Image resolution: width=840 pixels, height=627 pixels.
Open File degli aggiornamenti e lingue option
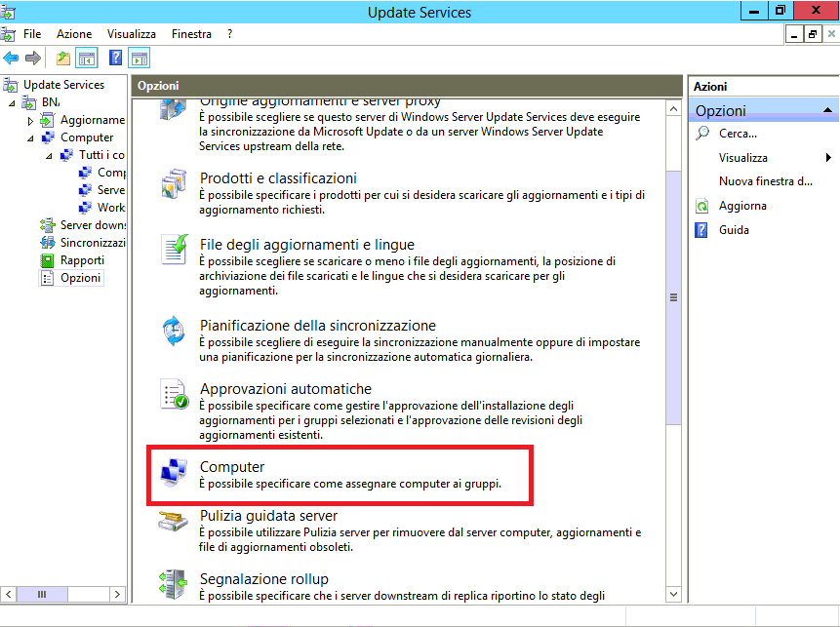point(307,245)
